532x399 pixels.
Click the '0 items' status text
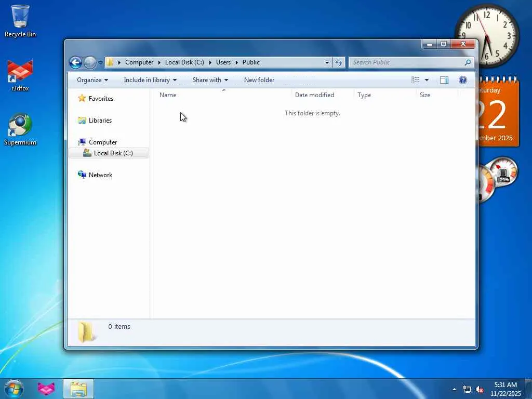point(119,327)
